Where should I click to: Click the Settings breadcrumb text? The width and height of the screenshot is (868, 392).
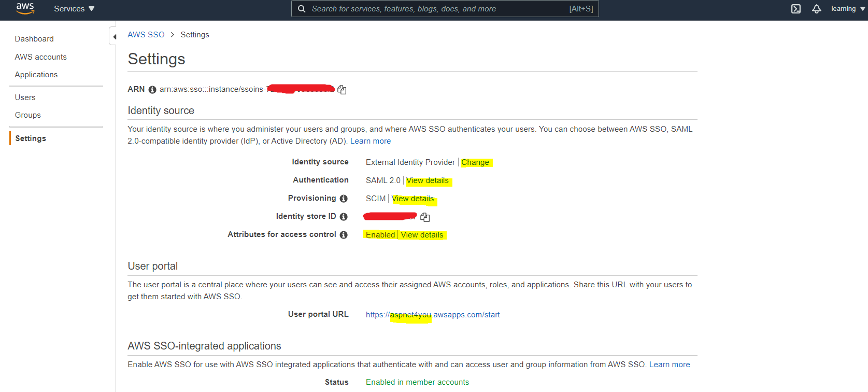click(195, 35)
